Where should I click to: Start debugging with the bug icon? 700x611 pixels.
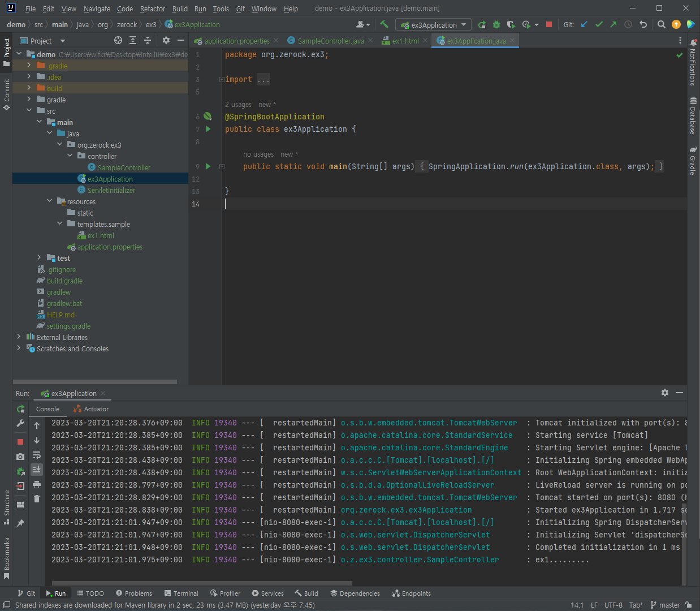pyautogui.click(x=496, y=24)
